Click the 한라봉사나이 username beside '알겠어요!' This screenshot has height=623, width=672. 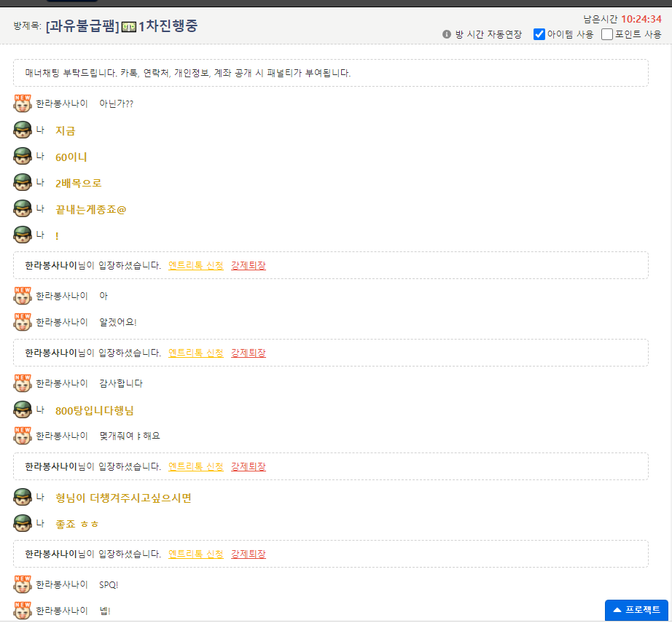point(62,322)
